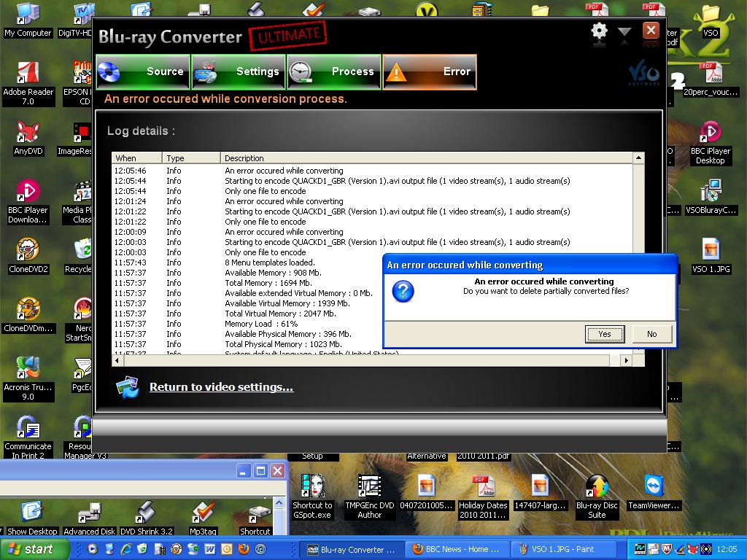
Task: Click the icon beside Return to video settings
Action: pyautogui.click(x=127, y=386)
